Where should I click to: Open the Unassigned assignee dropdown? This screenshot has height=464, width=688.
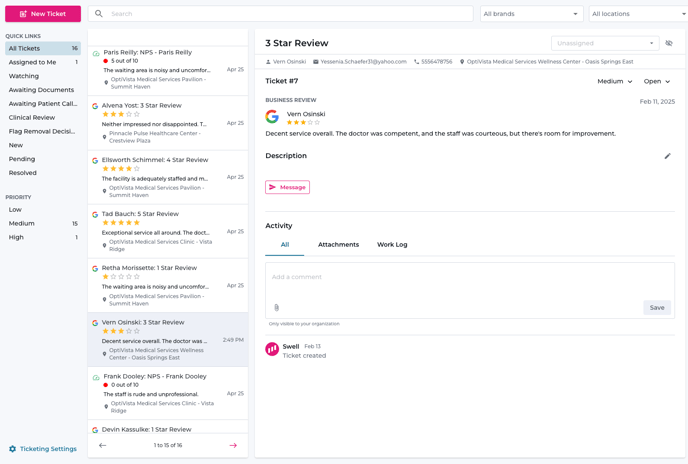[605, 43]
